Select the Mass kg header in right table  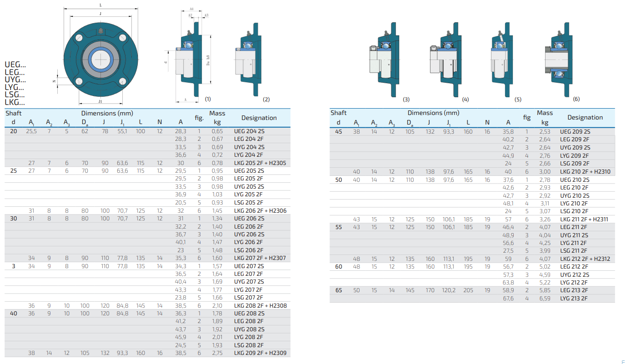[x=545, y=117]
